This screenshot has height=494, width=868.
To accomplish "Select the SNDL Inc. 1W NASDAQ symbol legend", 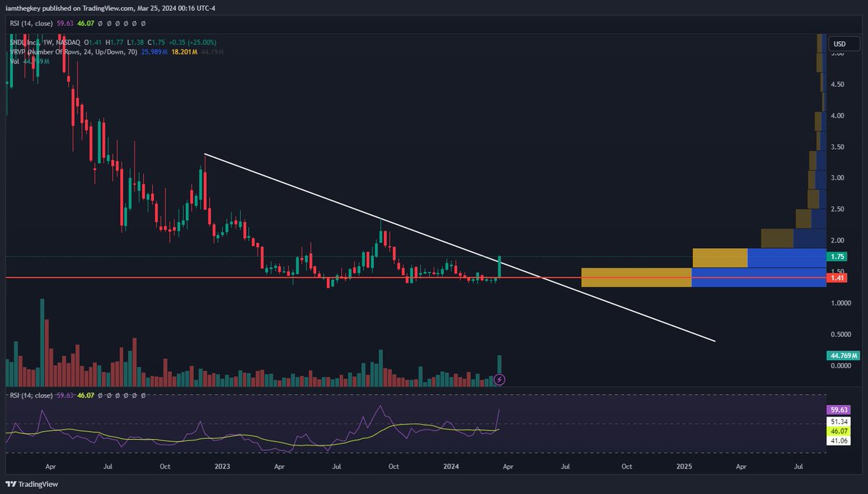I will (46, 43).
